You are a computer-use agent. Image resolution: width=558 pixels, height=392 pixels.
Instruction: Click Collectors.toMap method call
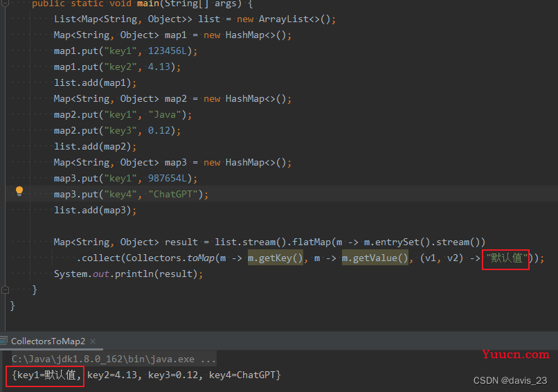point(170,258)
